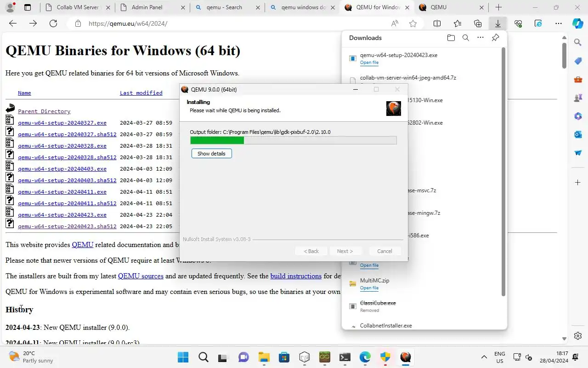This screenshot has width=588, height=368.
Task: Download qemu-w64-setup-20240423.exe link
Action: coord(62,215)
